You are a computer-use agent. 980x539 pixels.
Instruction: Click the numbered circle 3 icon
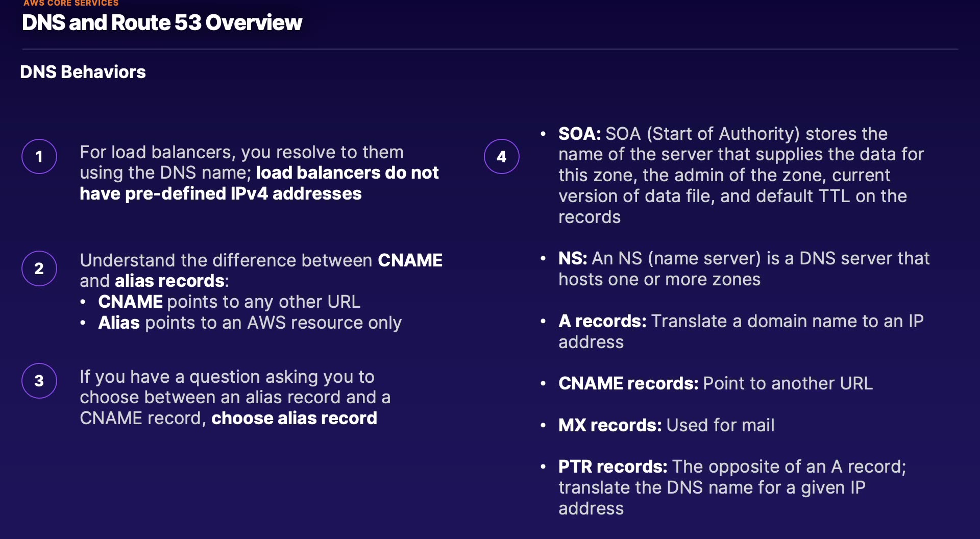[x=39, y=381]
